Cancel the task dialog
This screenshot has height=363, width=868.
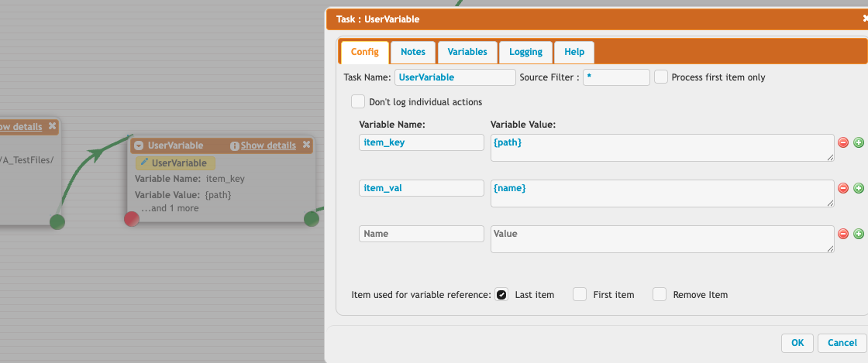click(x=842, y=342)
